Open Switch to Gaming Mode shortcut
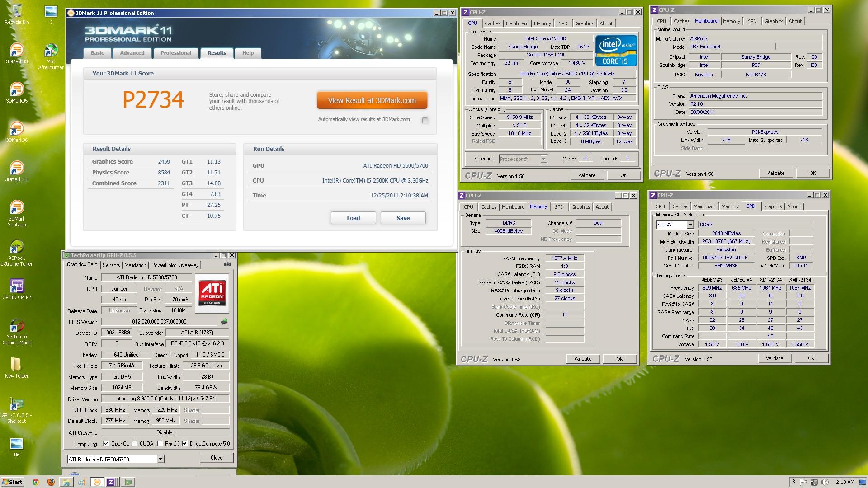 pos(17,332)
